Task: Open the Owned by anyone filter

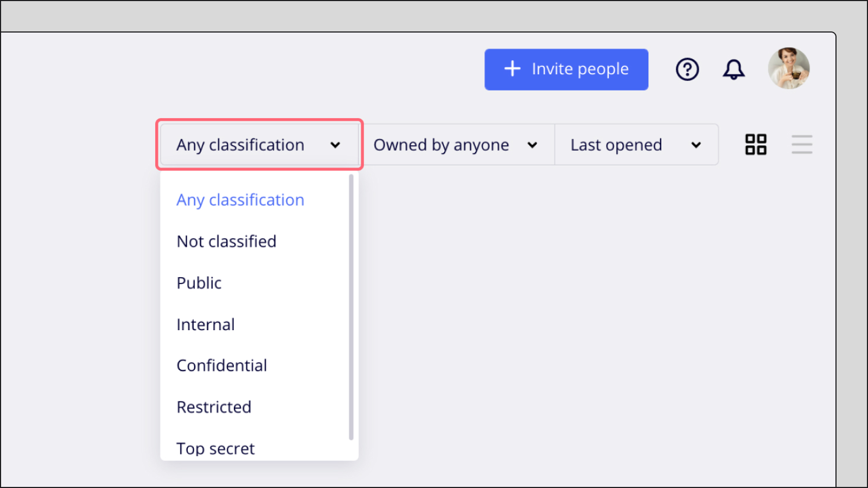Action: (x=457, y=144)
